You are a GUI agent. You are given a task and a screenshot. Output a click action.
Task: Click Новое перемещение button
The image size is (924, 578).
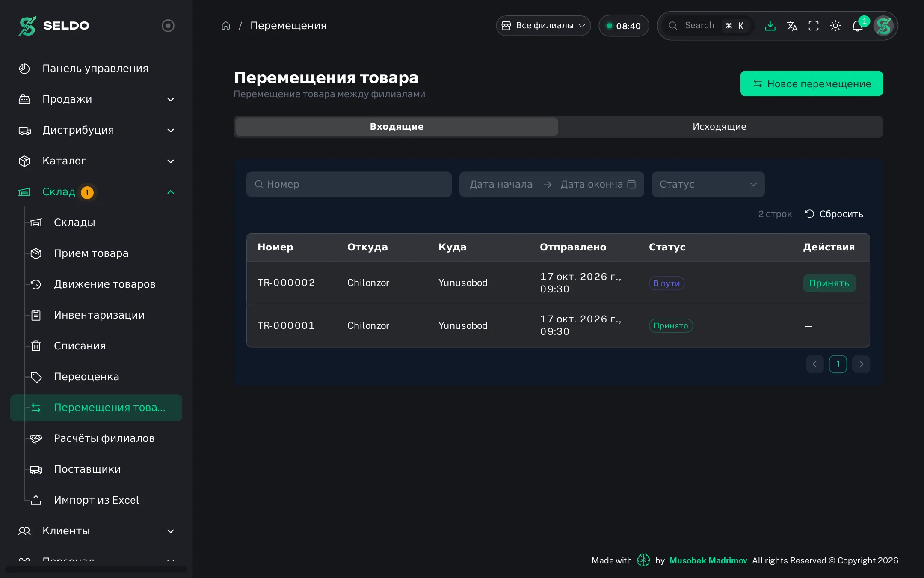pos(811,83)
